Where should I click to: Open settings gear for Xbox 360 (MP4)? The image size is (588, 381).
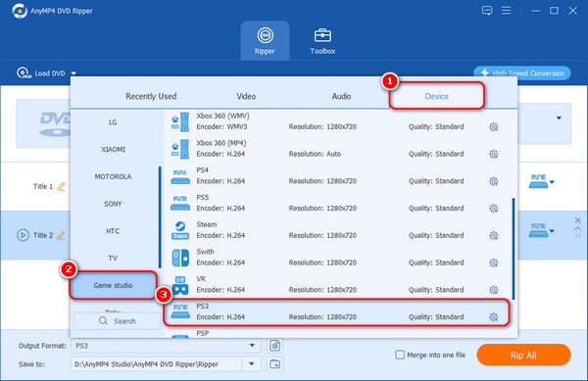point(494,154)
